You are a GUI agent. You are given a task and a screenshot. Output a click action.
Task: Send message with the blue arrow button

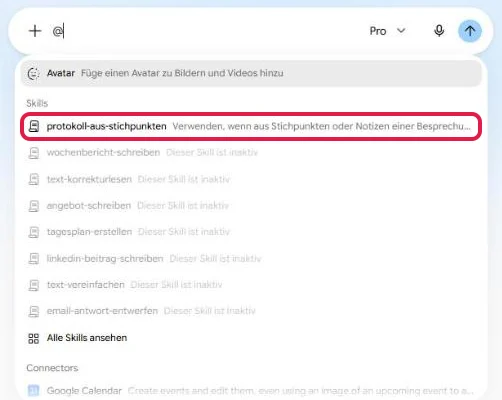click(470, 31)
